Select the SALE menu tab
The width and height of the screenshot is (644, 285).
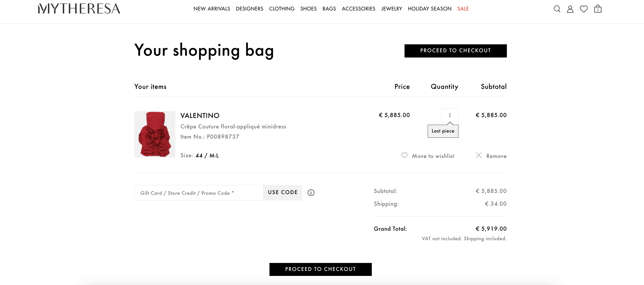click(463, 9)
